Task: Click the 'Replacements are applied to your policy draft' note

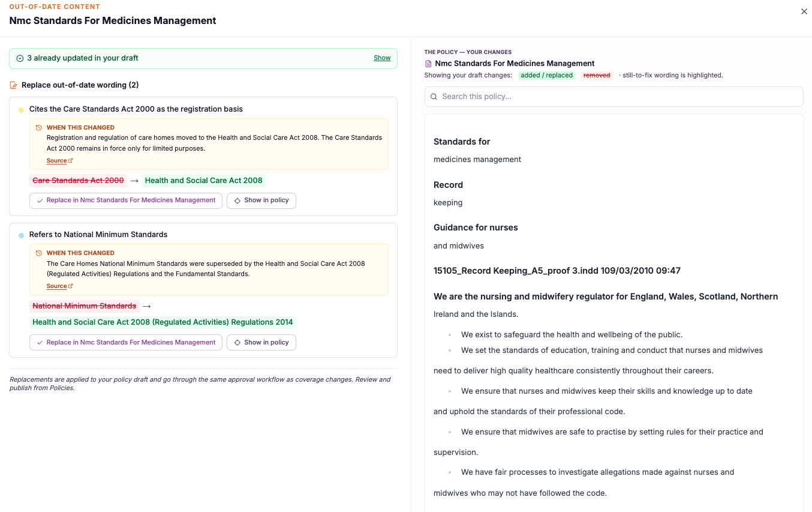Action: (200, 384)
